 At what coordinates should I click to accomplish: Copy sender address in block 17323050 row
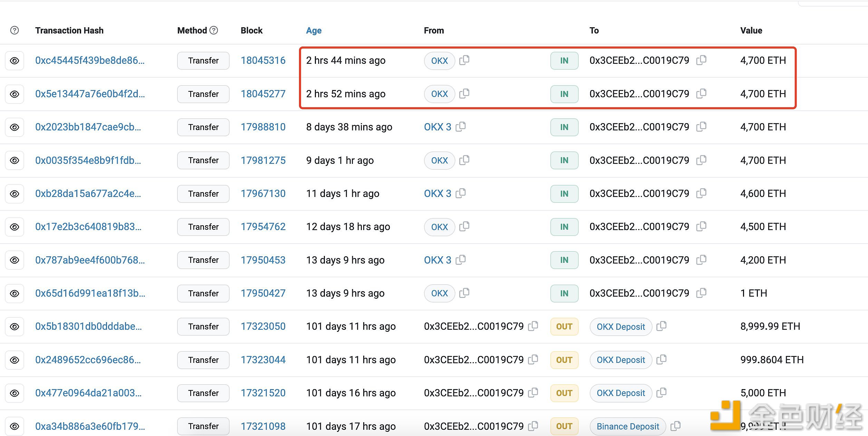pos(533,326)
